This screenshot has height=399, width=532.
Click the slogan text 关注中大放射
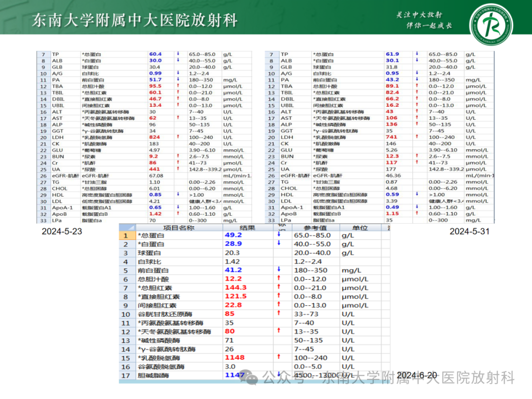click(419, 15)
